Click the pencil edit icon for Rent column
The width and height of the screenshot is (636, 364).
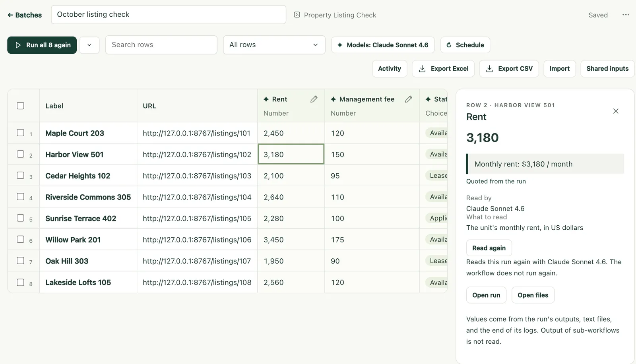tap(314, 99)
